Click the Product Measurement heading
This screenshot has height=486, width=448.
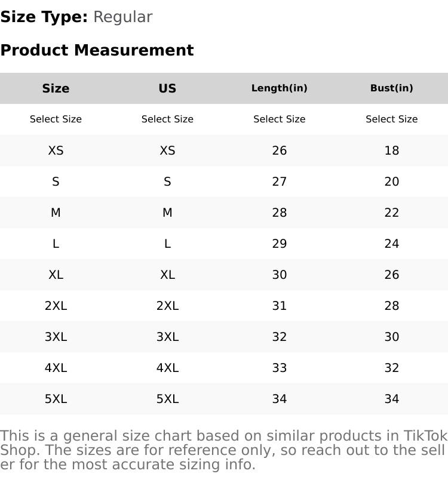tap(97, 50)
